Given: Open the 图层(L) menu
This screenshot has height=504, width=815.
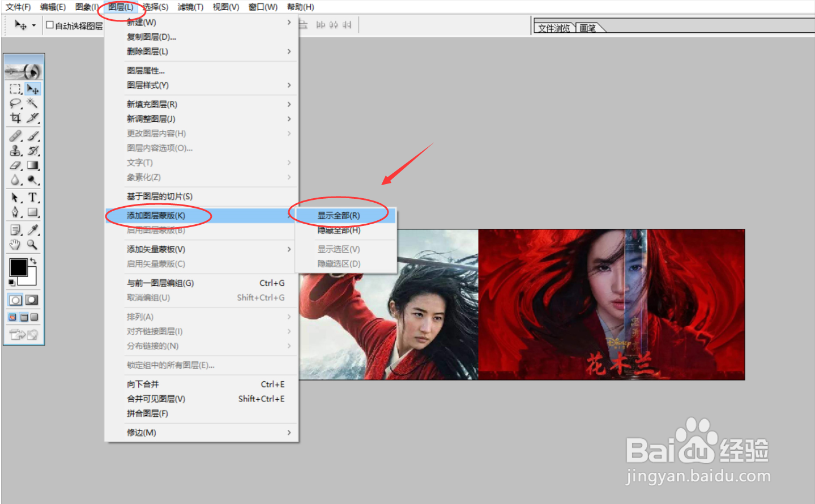Looking at the screenshot, I should 121,7.
